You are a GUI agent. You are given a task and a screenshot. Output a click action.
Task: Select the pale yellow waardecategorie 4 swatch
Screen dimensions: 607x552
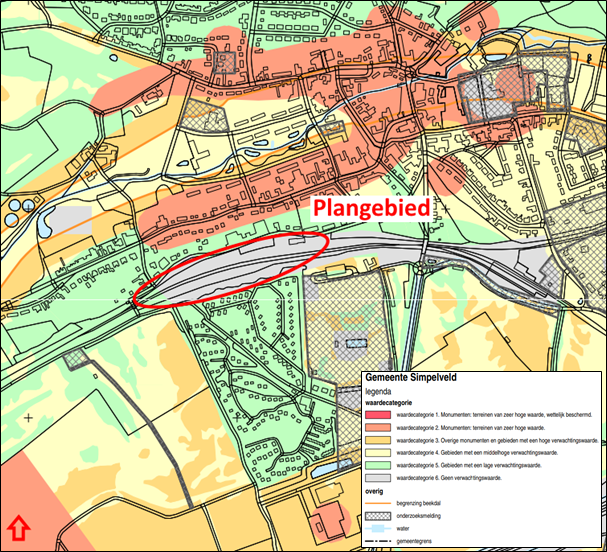click(379, 452)
